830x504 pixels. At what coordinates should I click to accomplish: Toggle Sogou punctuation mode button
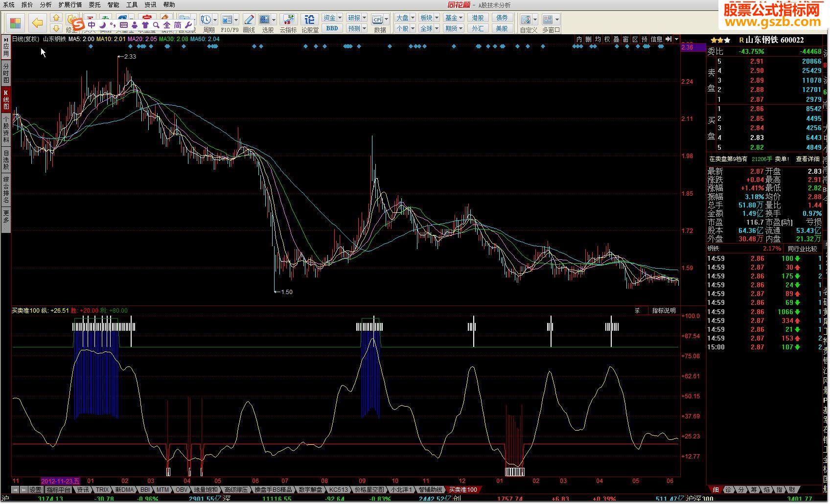[x=113, y=24]
